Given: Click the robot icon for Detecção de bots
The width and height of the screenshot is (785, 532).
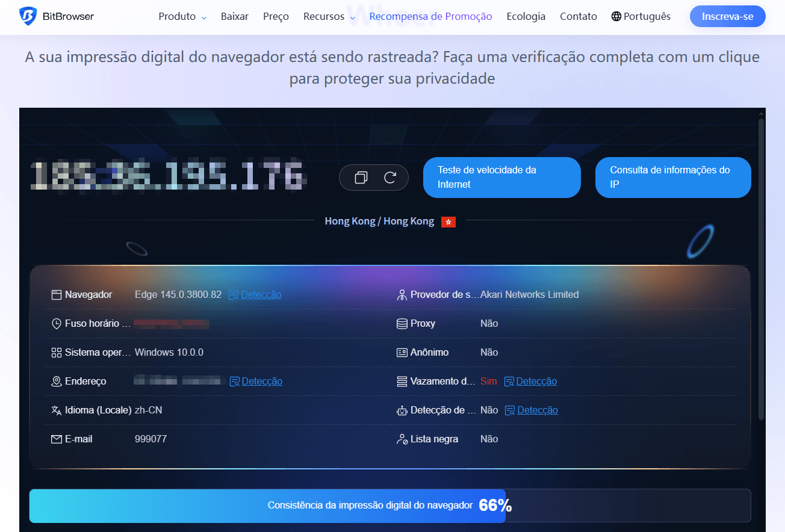Looking at the screenshot, I should (402, 410).
